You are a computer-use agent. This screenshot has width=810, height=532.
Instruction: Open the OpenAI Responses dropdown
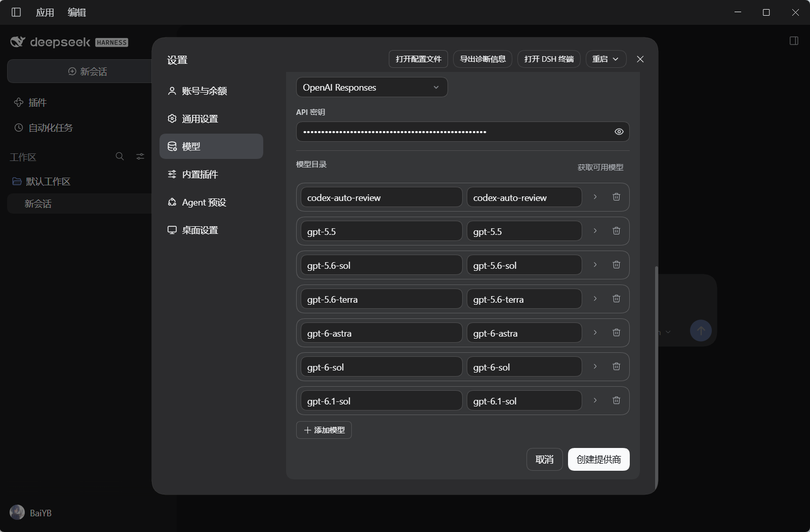[372, 87]
